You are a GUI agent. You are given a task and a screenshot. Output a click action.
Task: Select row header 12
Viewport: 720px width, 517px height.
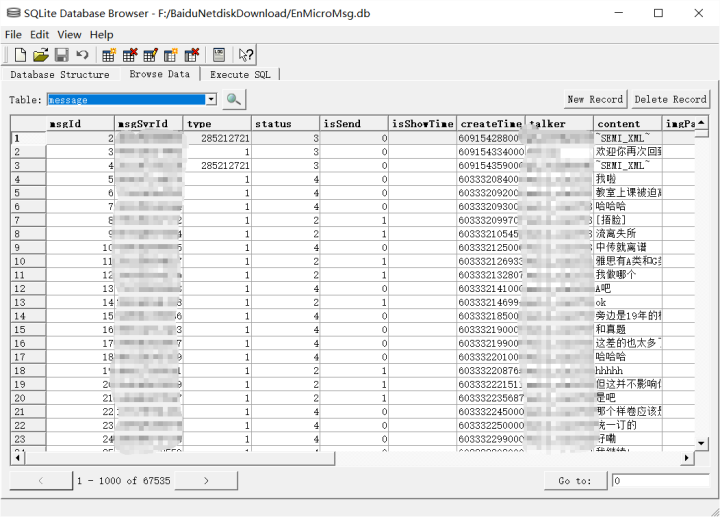tap(28, 289)
